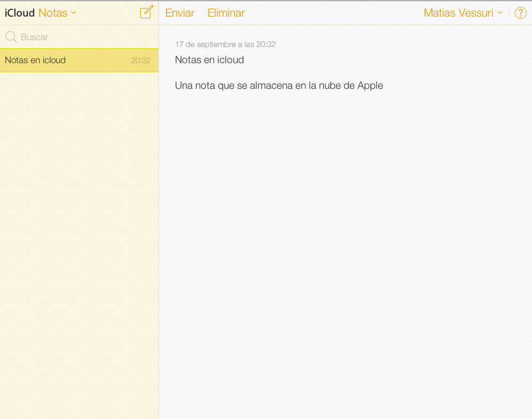Click the note title 'Notas en icloud' in editor

209,60
